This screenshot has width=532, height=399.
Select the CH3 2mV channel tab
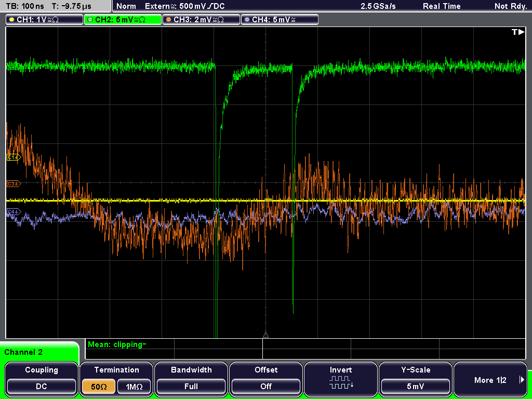tap(201, 20)
